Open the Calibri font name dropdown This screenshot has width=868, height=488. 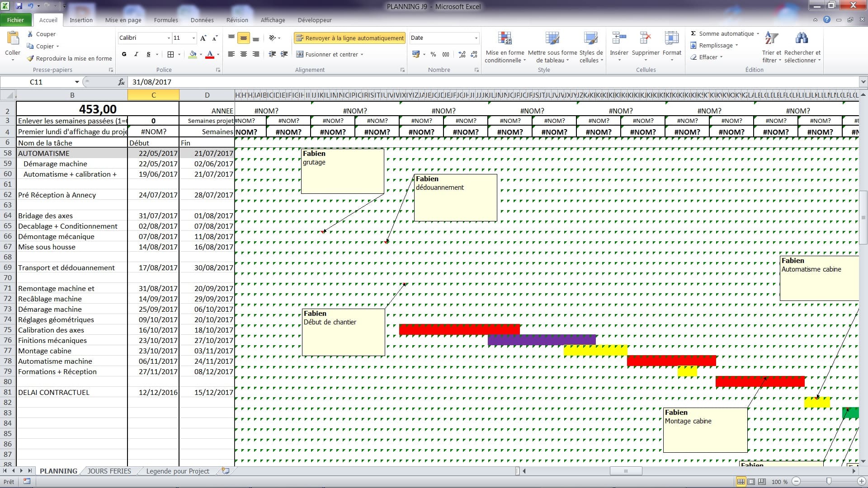tap(169, 38)
